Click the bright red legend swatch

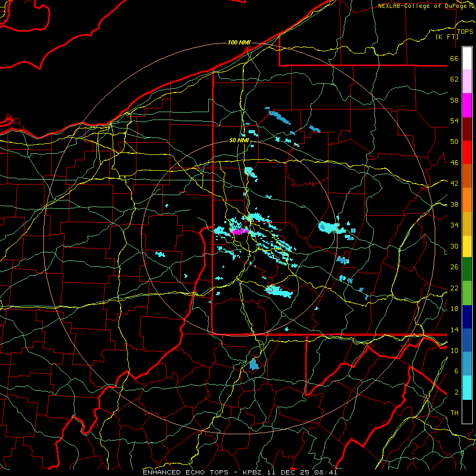pos(467,152)
